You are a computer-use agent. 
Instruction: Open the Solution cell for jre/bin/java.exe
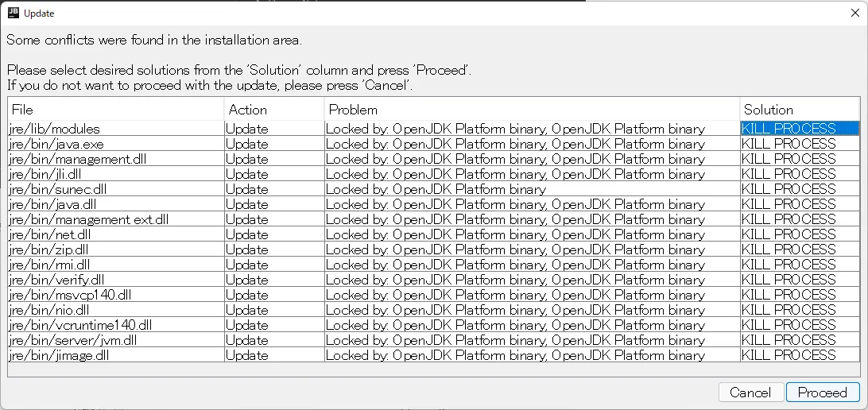click(799, 144)
